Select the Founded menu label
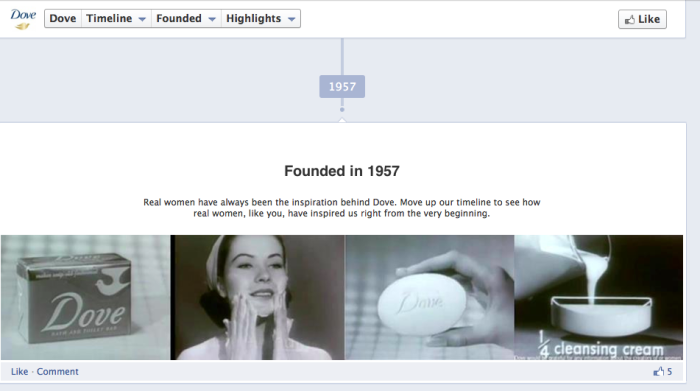 click(179, 19)
